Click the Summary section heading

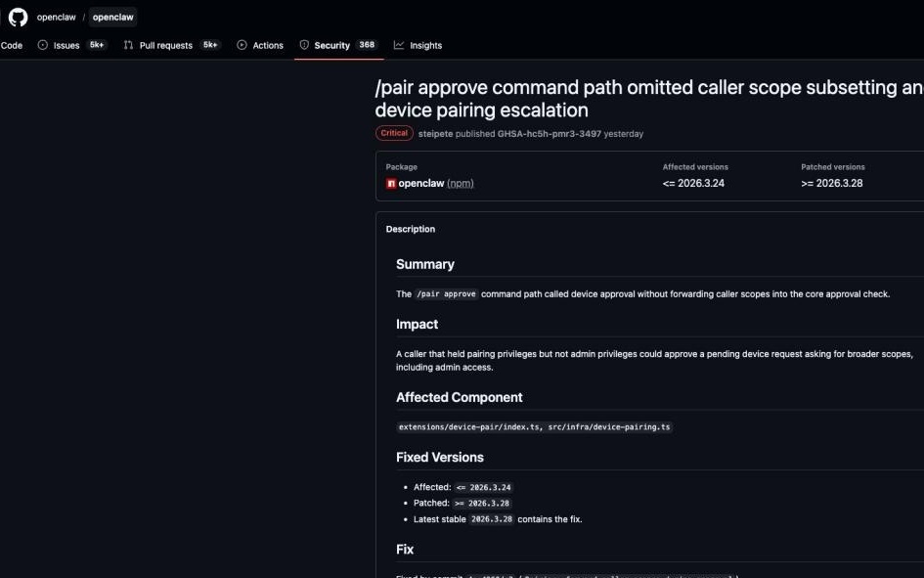coord(424,264)
